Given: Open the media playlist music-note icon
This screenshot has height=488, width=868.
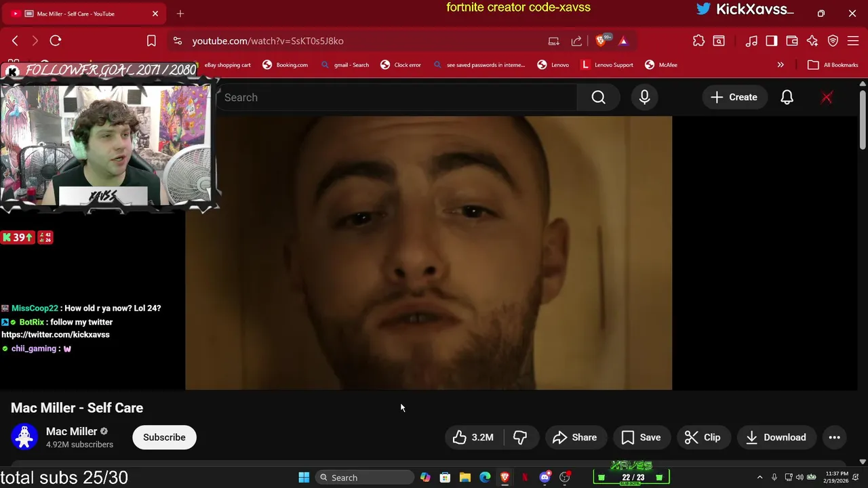Looking at the screenshot, I should [751, 41].
